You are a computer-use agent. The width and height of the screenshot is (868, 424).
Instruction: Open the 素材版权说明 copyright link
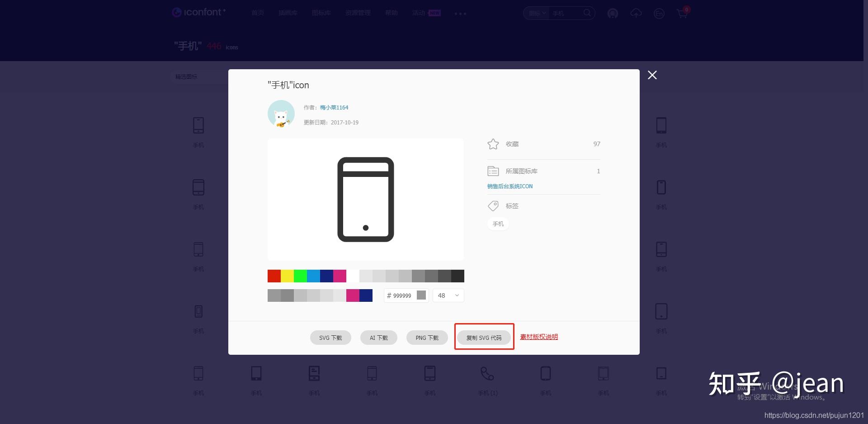539,337
